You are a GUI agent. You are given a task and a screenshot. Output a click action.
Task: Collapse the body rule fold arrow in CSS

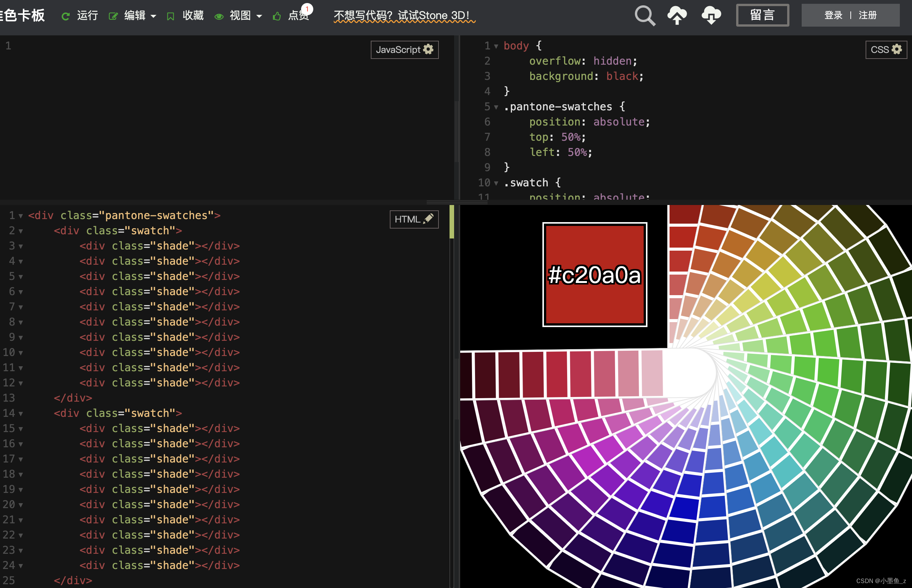(x=496, y=46)
